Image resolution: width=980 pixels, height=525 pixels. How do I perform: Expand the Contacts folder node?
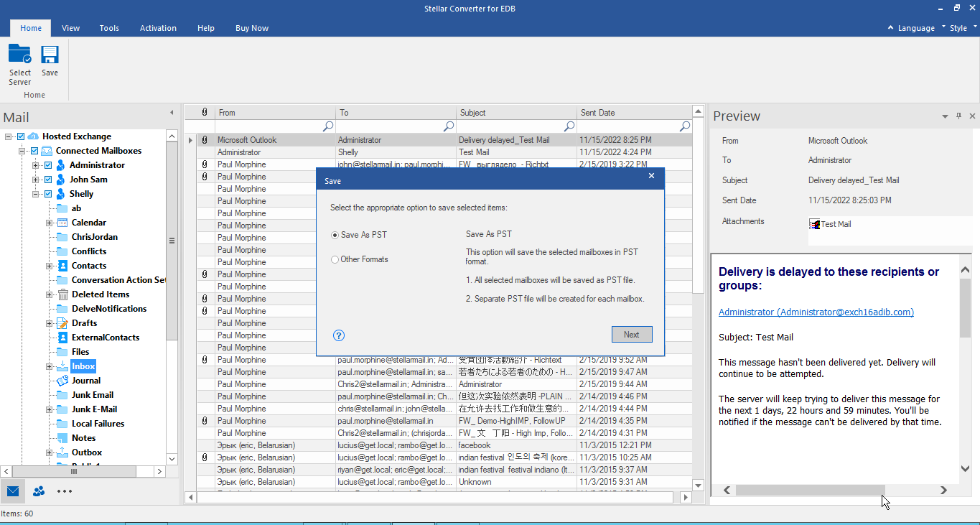(x=50, y=266)
